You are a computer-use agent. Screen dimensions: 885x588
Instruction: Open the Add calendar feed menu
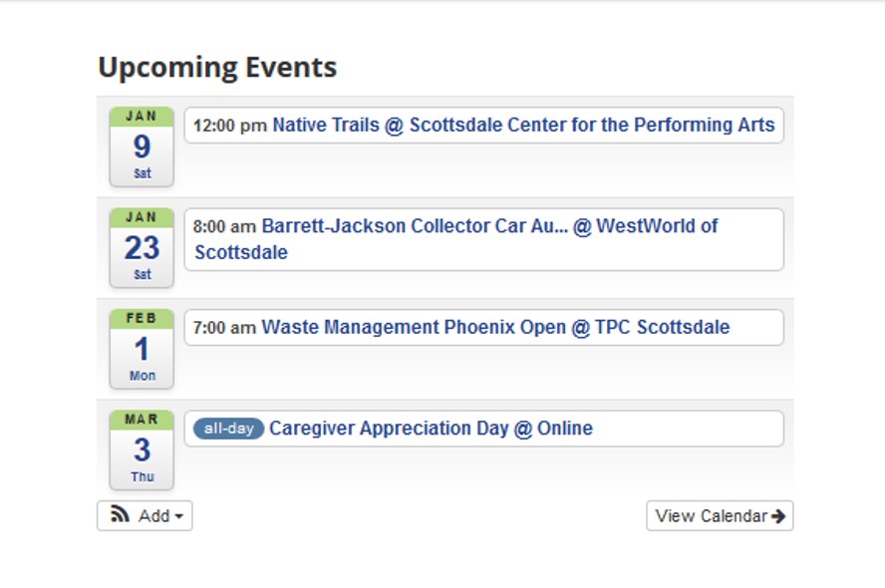tap(145, 516)
